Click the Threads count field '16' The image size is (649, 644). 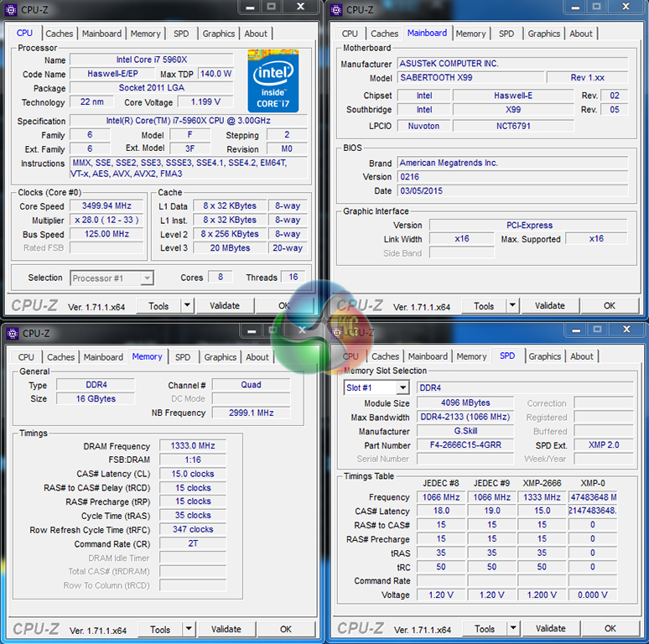pyautogui.click(x=293, y=277)
